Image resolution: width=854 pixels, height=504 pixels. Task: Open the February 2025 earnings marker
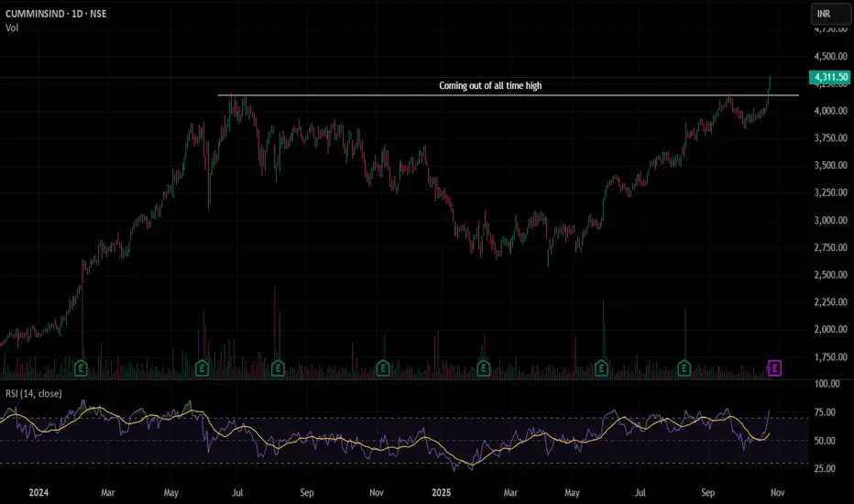point(484,368)
